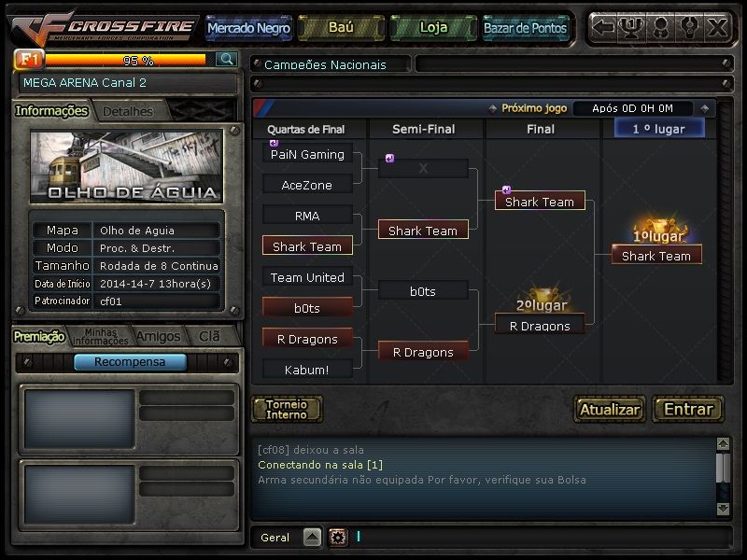The image size is (747, 560).
Task: Click arrow left of Próximo jogo label
Action: (493, 108)
